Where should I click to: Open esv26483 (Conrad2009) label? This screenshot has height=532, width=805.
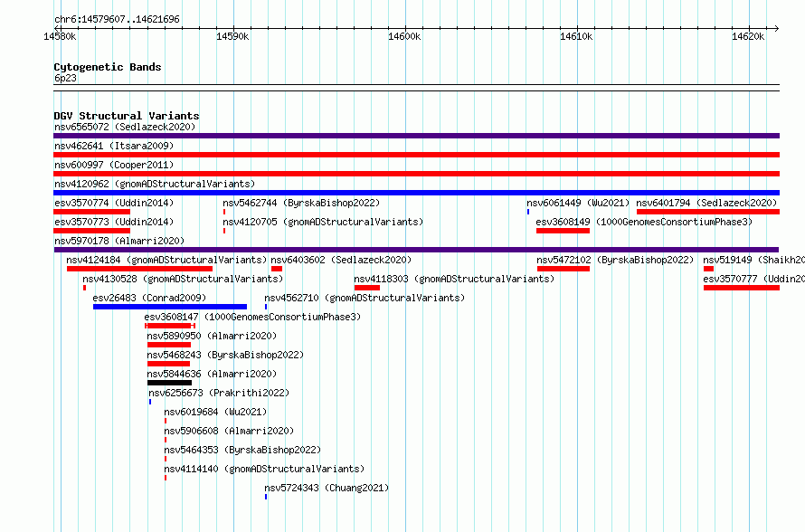point(149,298)
